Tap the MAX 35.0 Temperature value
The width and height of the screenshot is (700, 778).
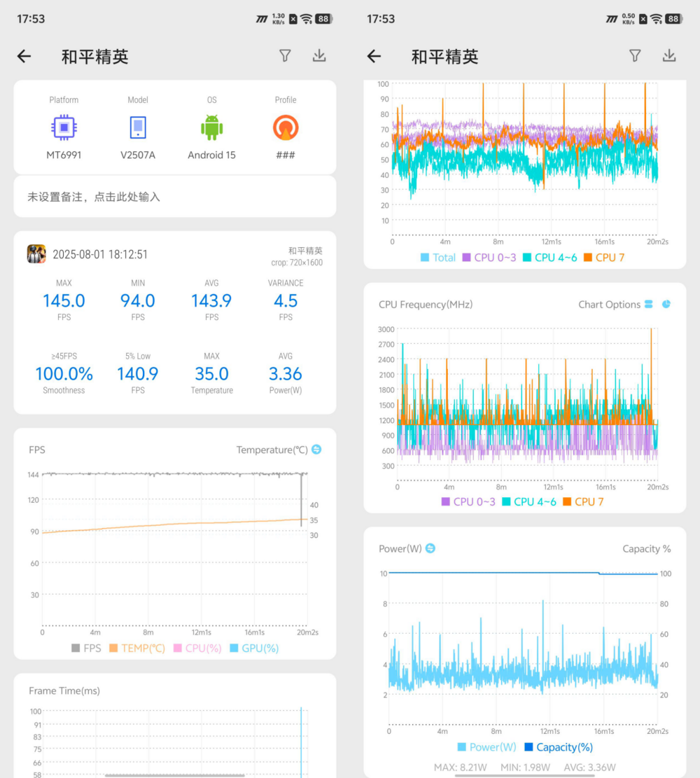point(212,374)
